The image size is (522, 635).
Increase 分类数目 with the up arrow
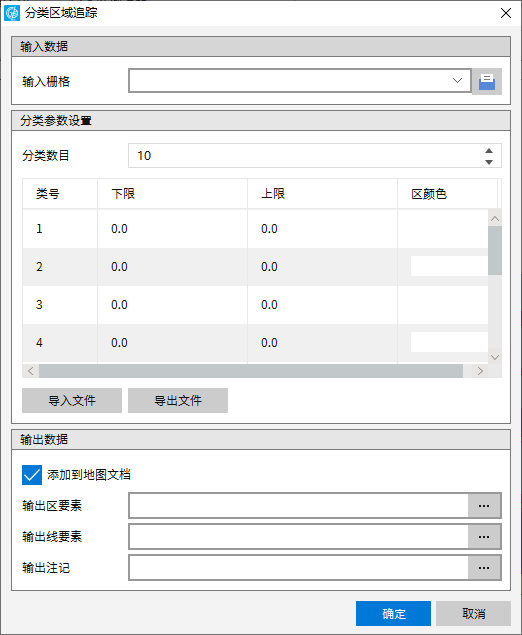point(489,151)
